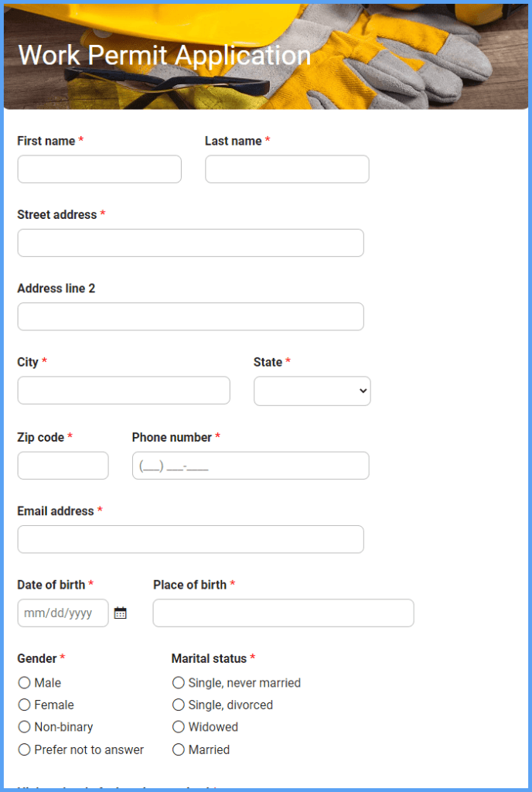This screenshot has width=532, height=792.
Task: Expand the State dropdown
Action: click(x=312, y=391)
